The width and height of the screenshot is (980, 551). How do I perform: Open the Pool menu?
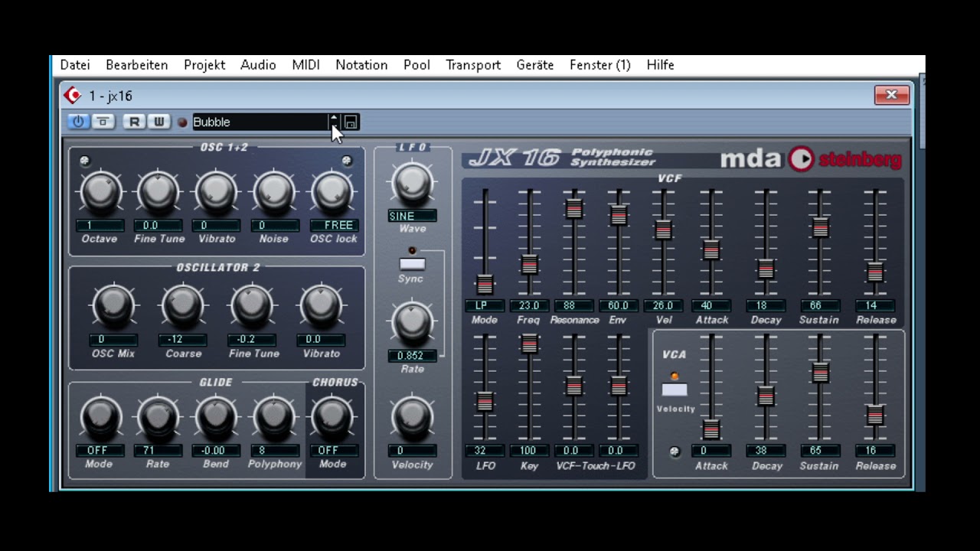click(x=416, y=65)
